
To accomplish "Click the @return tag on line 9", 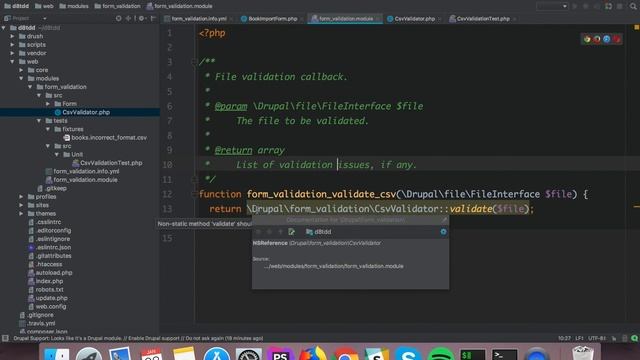I will pos(233,150).
